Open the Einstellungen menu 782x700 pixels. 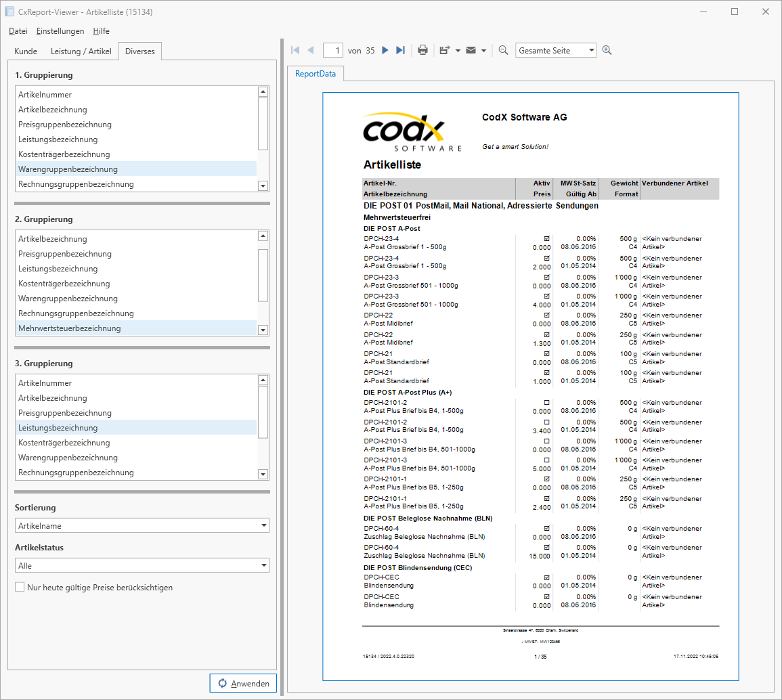point(60,31)
